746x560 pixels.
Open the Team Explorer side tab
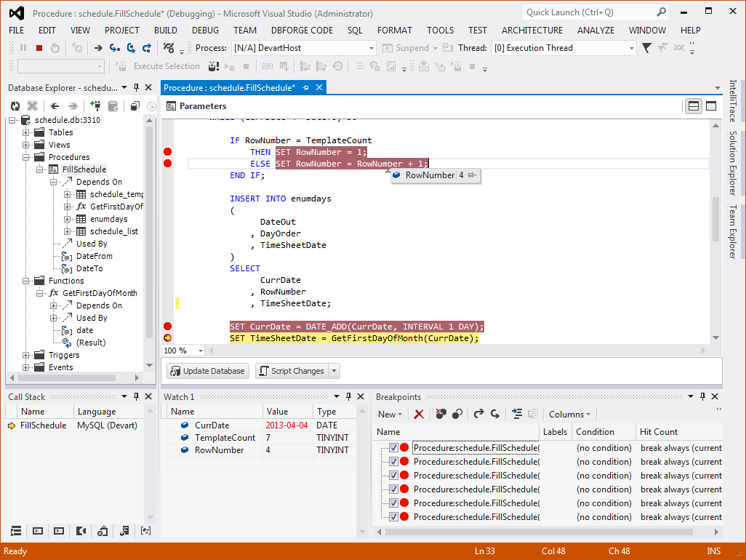(733, 232)
